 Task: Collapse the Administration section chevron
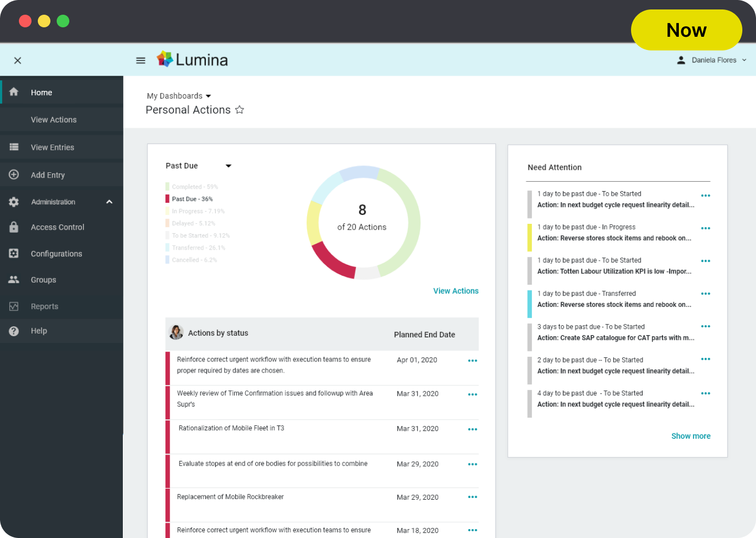pyautogui.click(x=109, y=202)
